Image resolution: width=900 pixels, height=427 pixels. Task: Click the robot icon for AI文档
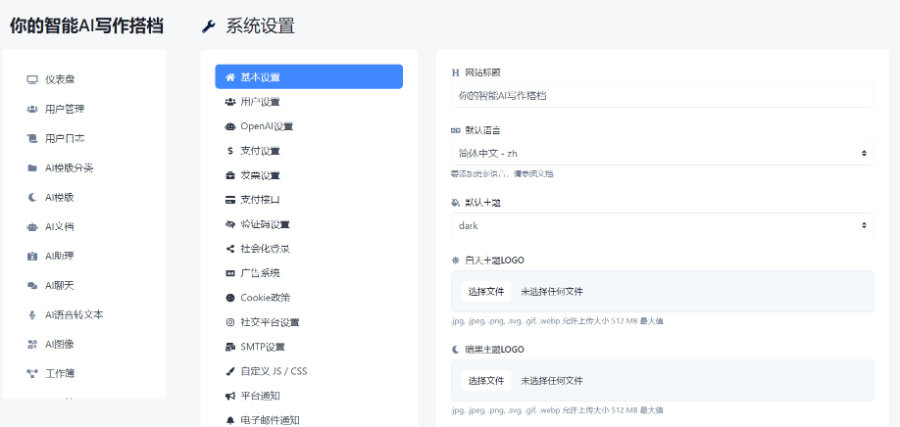point(32,227)
